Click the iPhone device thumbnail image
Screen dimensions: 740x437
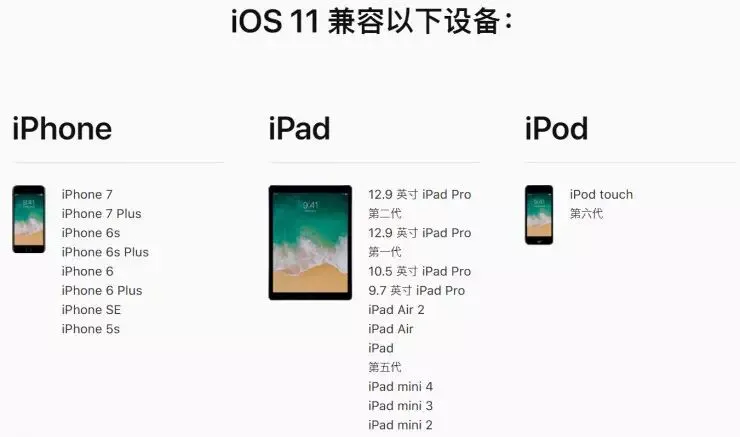(29, 219)
